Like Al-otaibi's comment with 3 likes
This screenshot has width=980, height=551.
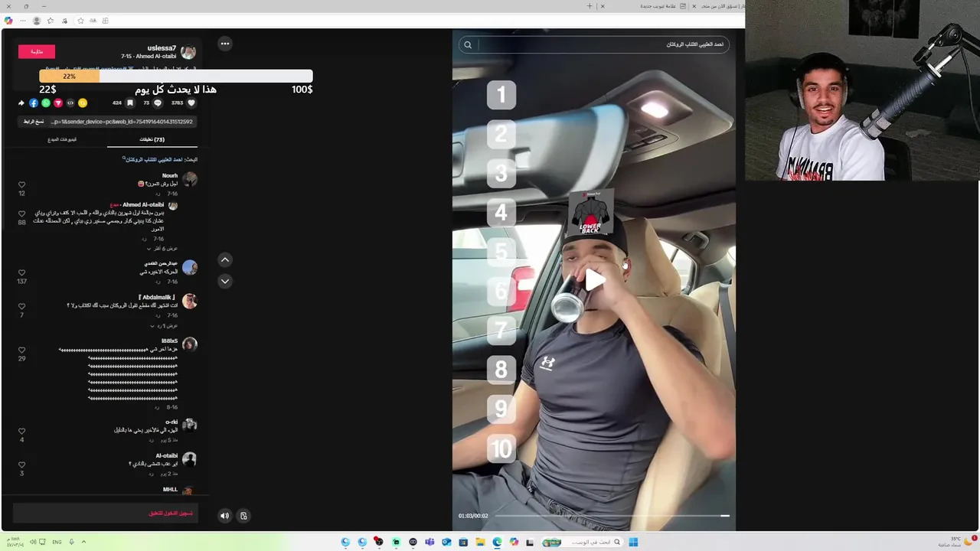(21, 465)
